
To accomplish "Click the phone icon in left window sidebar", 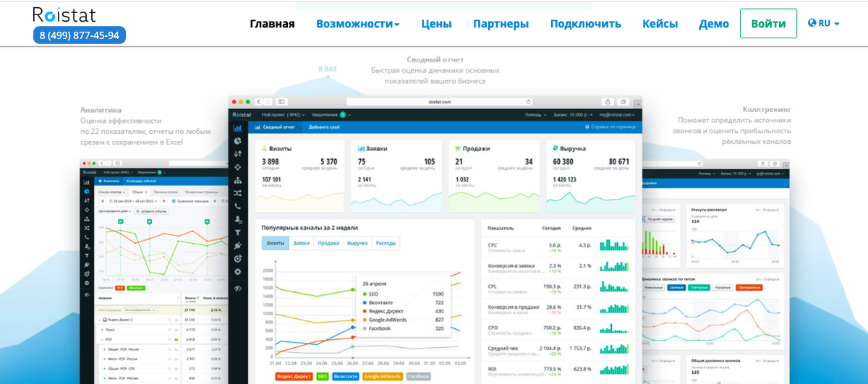I will 86,236.
